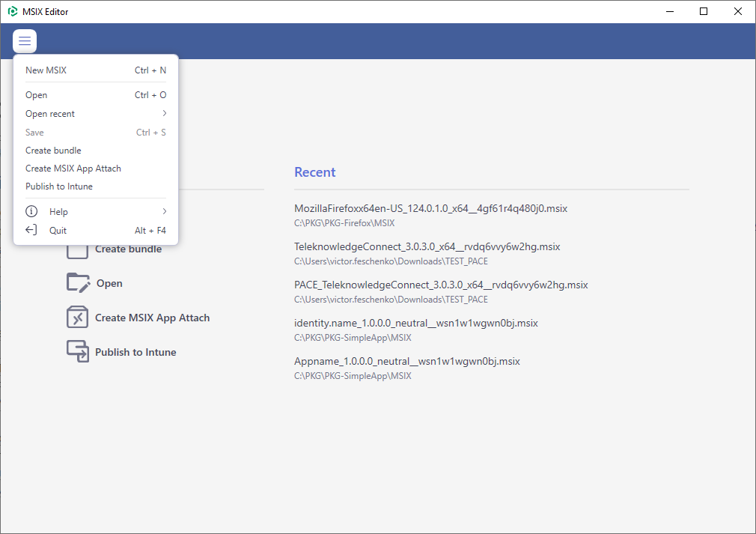Open the Help menu item
The width and height of the screenshot is (756, 534).
coord(96,212)
